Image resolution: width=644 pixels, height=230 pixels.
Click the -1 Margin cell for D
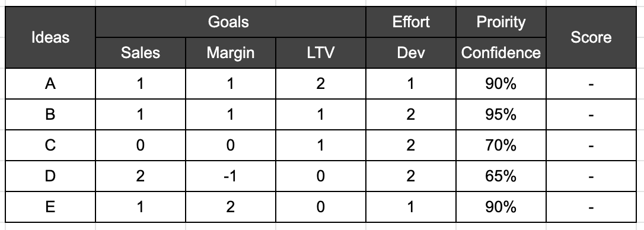(x=231, y=176)
